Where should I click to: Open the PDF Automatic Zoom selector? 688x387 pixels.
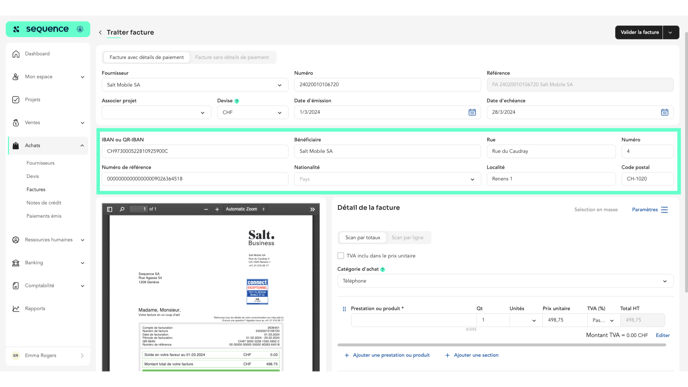245,209
